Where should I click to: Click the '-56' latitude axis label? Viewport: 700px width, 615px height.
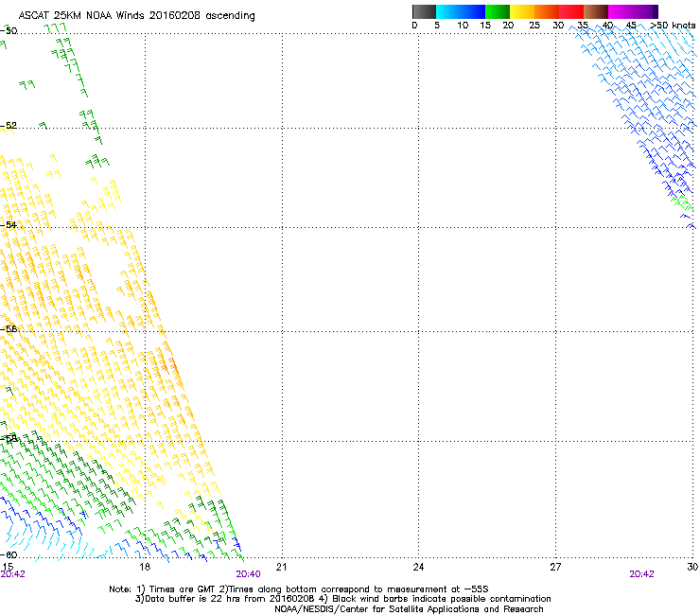click(x=9, y=328)
